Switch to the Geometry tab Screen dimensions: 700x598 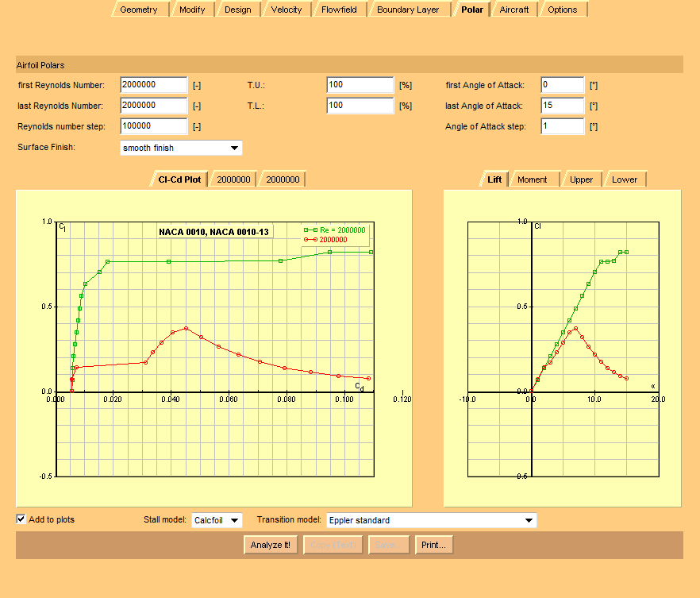(x=139, y=10)
